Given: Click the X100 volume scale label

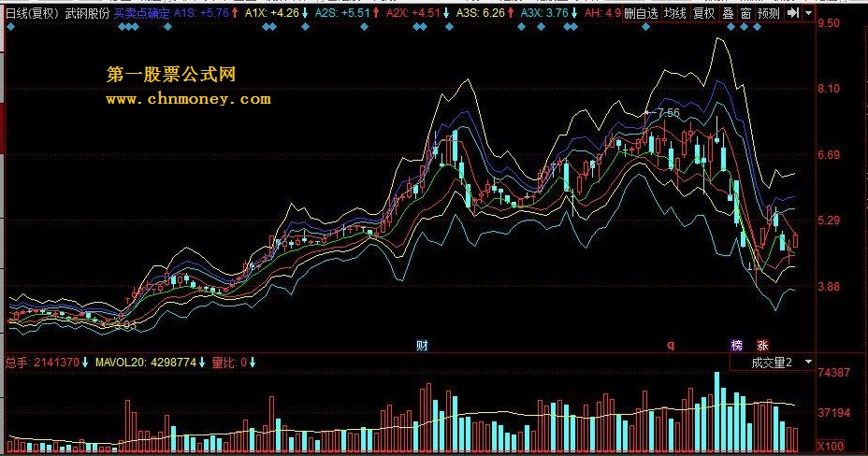Looking at the screenshot, I should (831, 446).
